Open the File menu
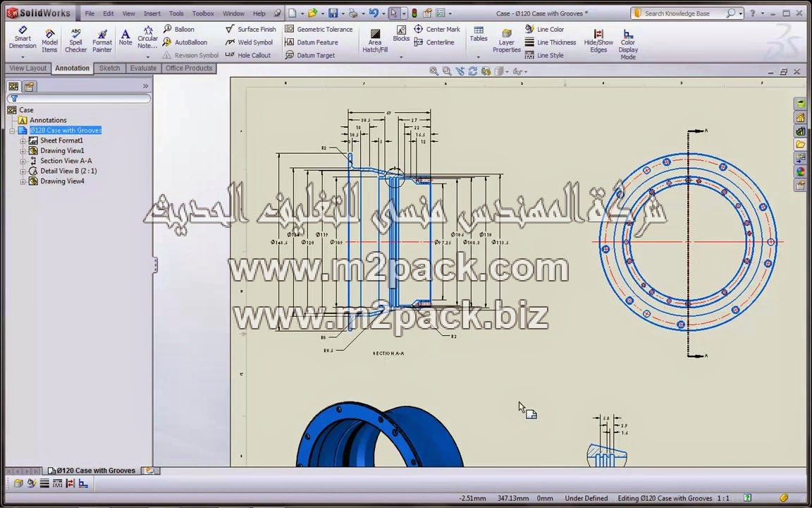Image resolution: width=812 pixels, height=508 pixels. coord(90,13)
